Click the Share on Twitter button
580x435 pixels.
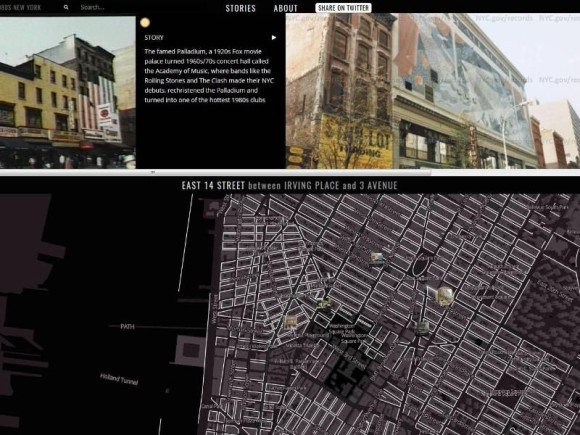(343, 8)
